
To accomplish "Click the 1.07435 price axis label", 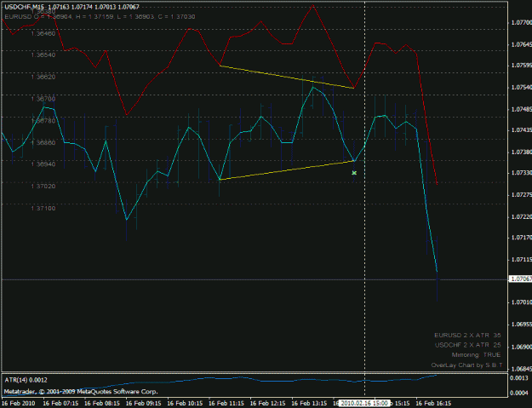I will click(521, 130).
